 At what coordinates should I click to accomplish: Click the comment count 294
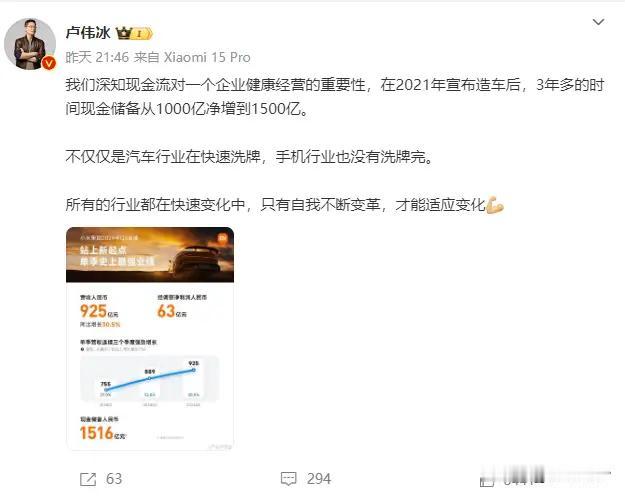click(x=319, y=479)
